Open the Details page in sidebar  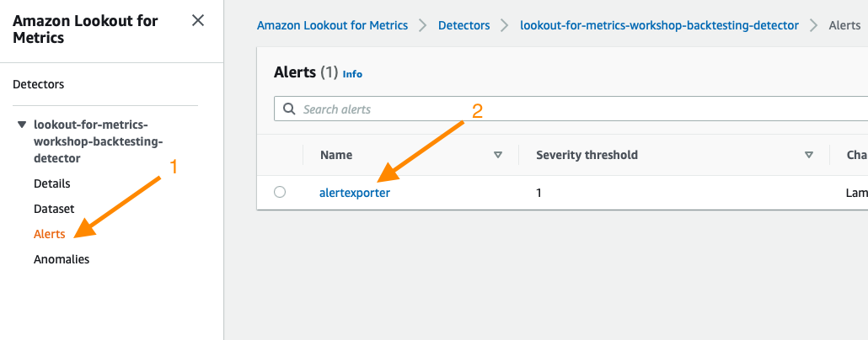[52, 183]
